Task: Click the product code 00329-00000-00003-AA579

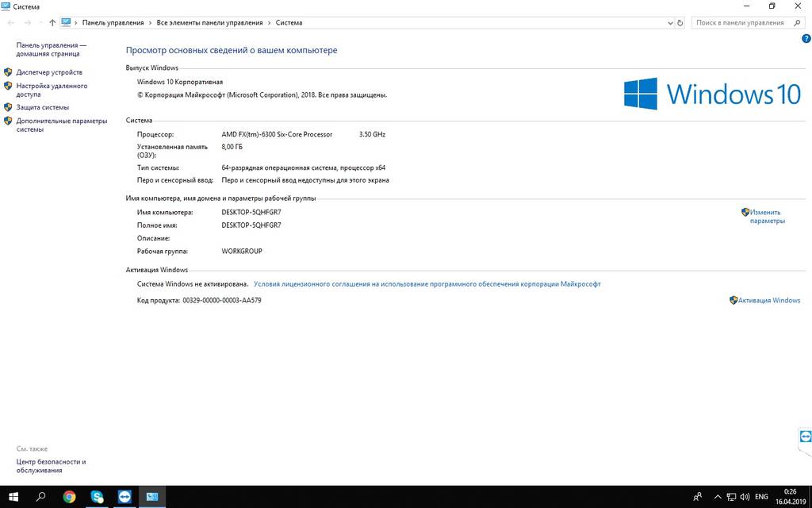Action: pyautogui.click(x=222, y=300)
